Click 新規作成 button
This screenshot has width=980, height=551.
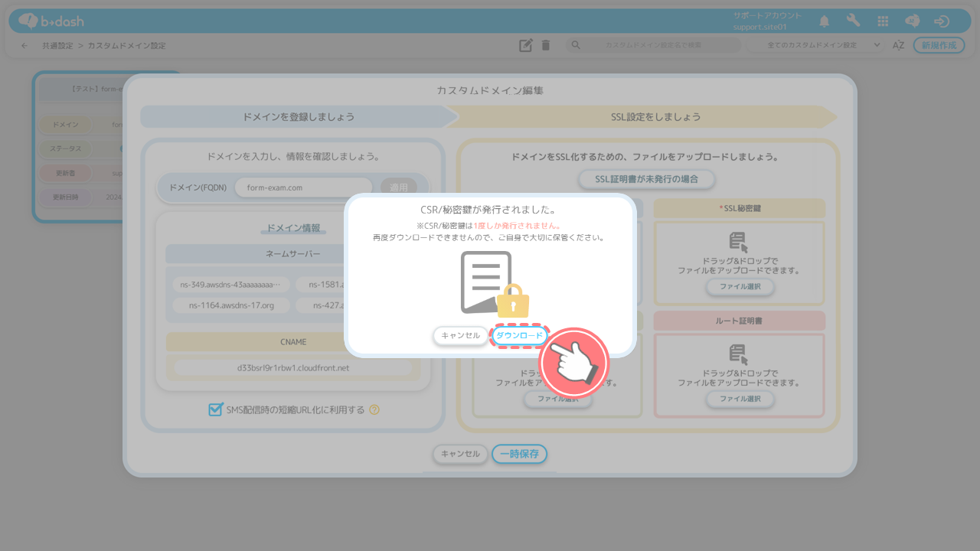tap(939, 45)
